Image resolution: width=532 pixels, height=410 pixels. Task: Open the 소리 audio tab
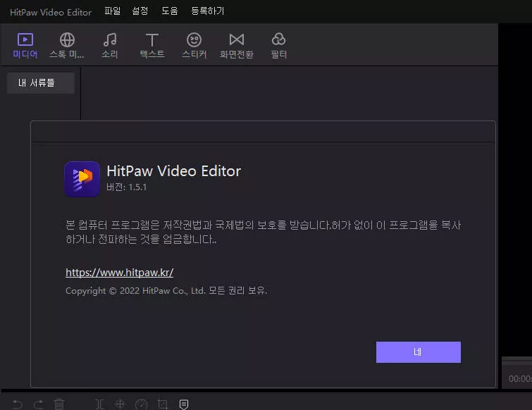tap(110, 46)
